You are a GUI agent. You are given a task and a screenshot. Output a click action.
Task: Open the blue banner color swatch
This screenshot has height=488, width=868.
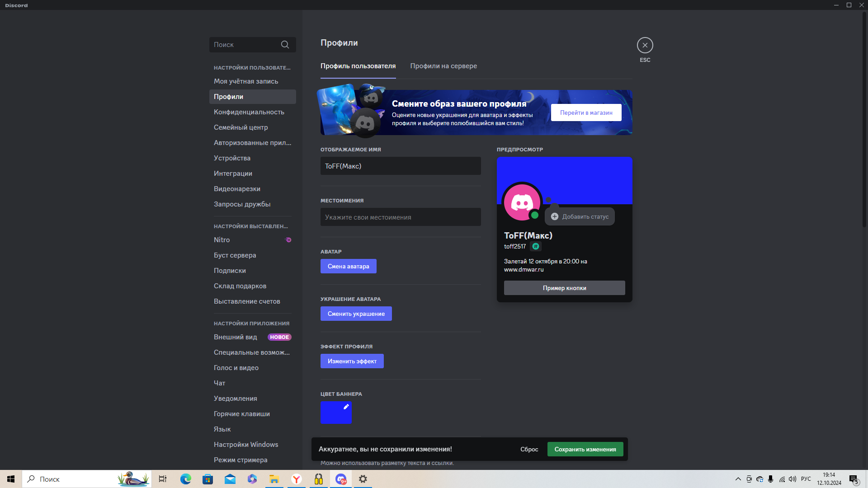pos(336,412)
